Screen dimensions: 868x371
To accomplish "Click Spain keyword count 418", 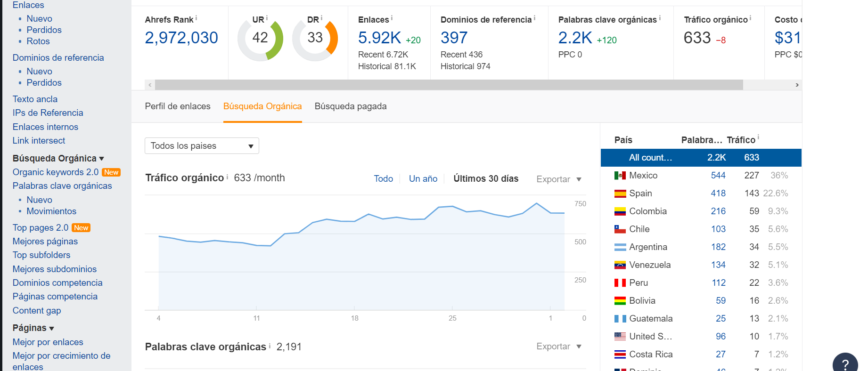I will (718, 194).
